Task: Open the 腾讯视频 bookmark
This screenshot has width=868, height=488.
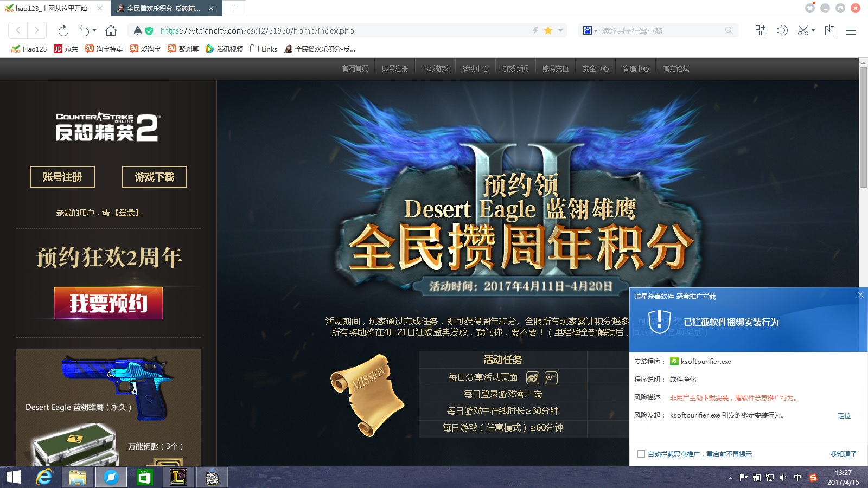Action: coord(225,49)
